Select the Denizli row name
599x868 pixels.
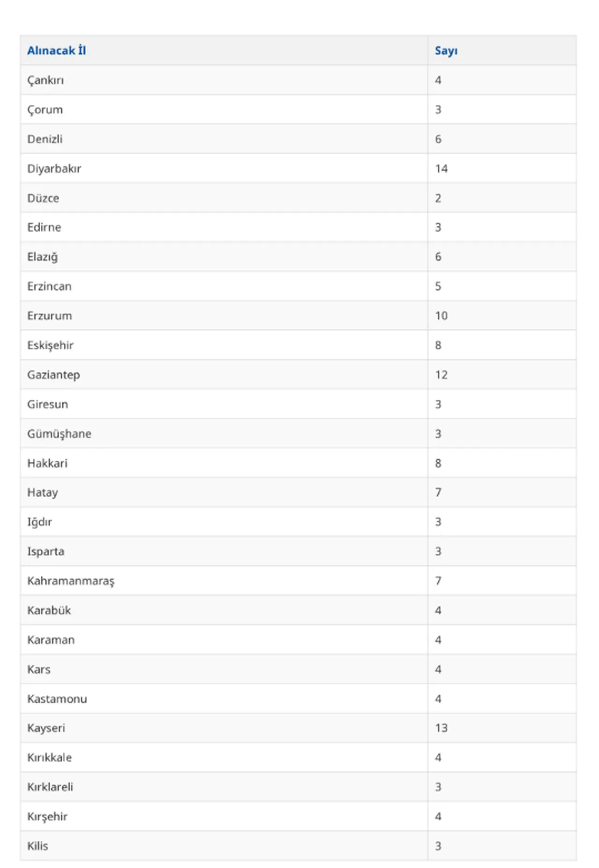45,139
